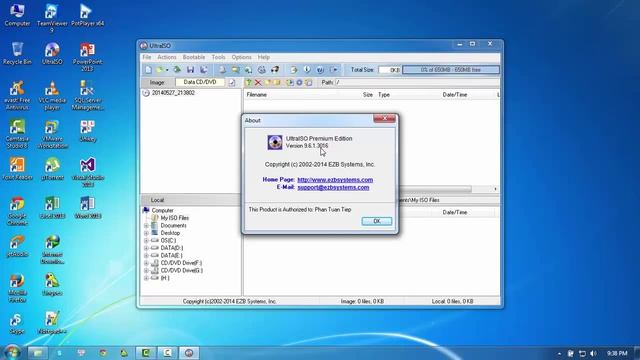This screenshot has height=360, width=640.
Task: Click the green up-folder icon
Action: pos(249,82)
